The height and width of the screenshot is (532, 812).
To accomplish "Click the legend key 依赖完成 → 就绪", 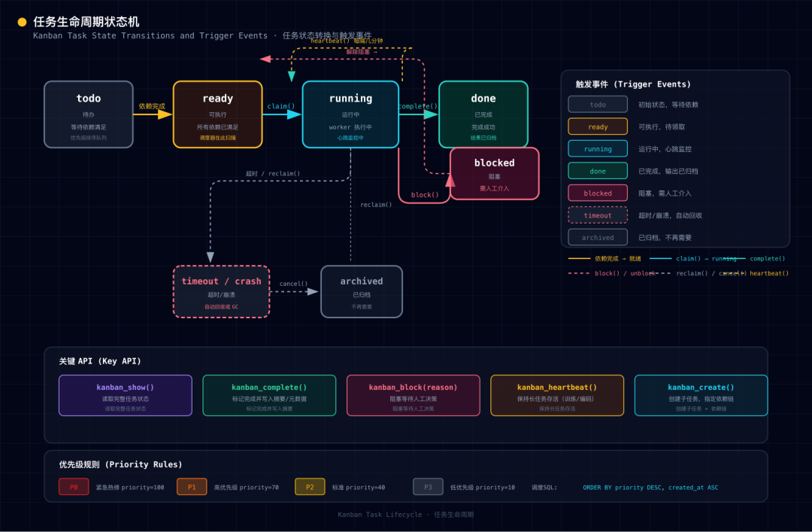I will [617, 259].
